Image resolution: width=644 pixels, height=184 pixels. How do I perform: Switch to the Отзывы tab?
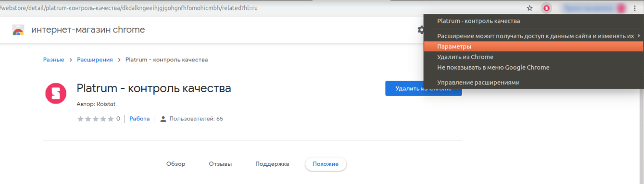(x=220, y=164)
